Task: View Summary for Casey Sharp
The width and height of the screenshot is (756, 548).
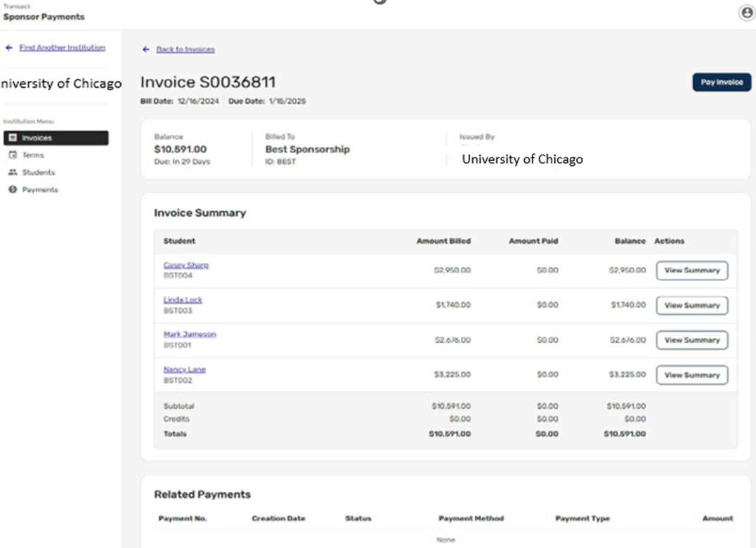Action: (x=691, y=270)
